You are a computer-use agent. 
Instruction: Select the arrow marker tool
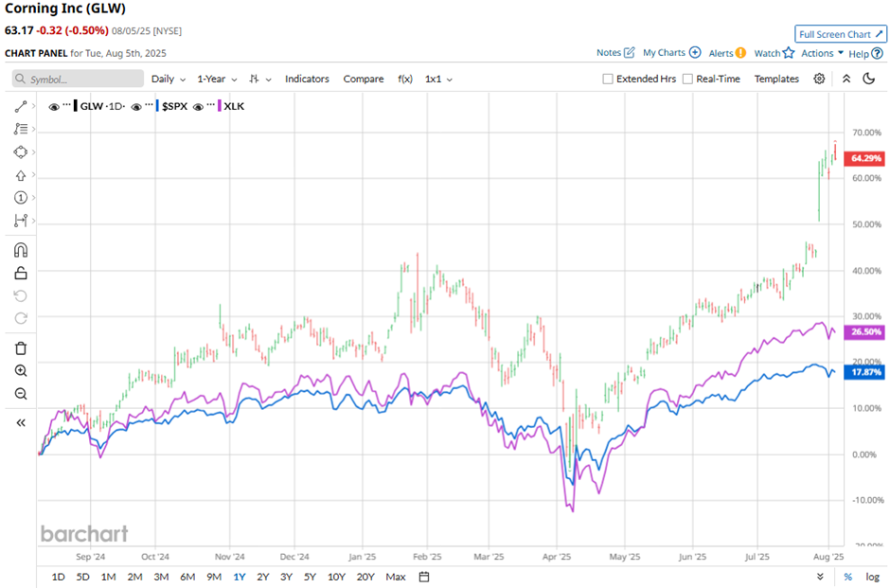coord(21,175)
